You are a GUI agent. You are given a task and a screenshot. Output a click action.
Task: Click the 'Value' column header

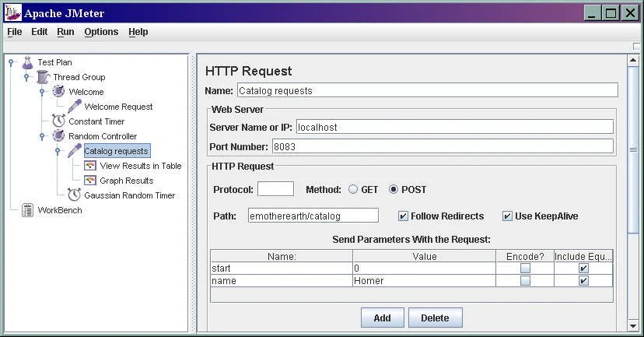(424, 257)
